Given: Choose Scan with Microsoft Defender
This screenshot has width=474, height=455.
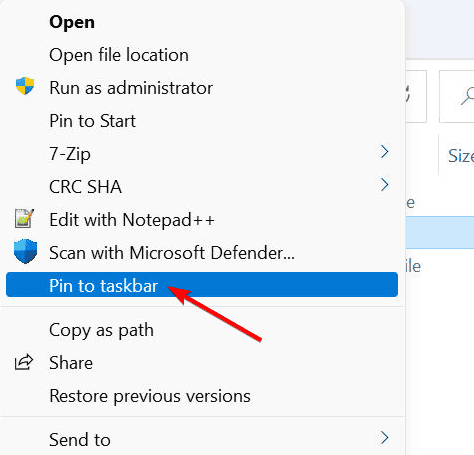Looking at the screenshot, I should (172, 253).
